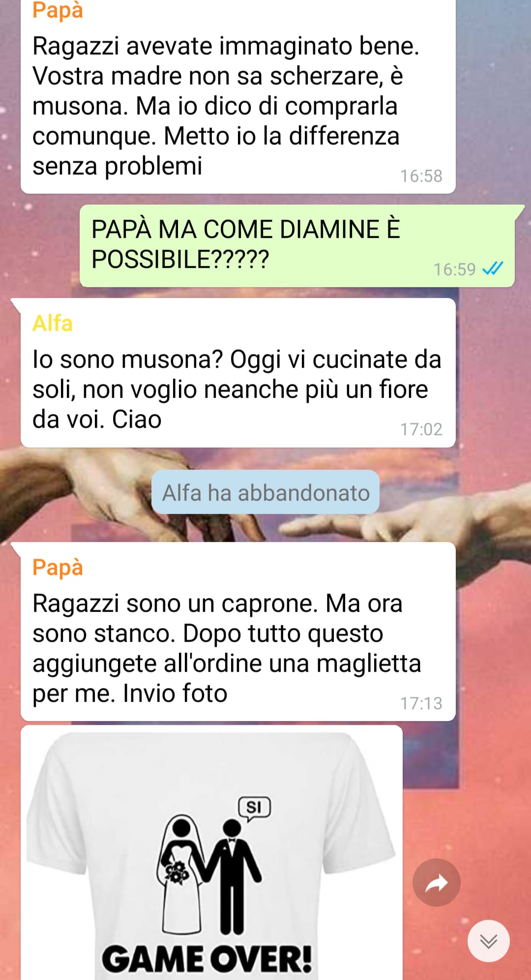Tap the blue double-check read receipt
Screen dimensions: 531x980
[493, 269]
